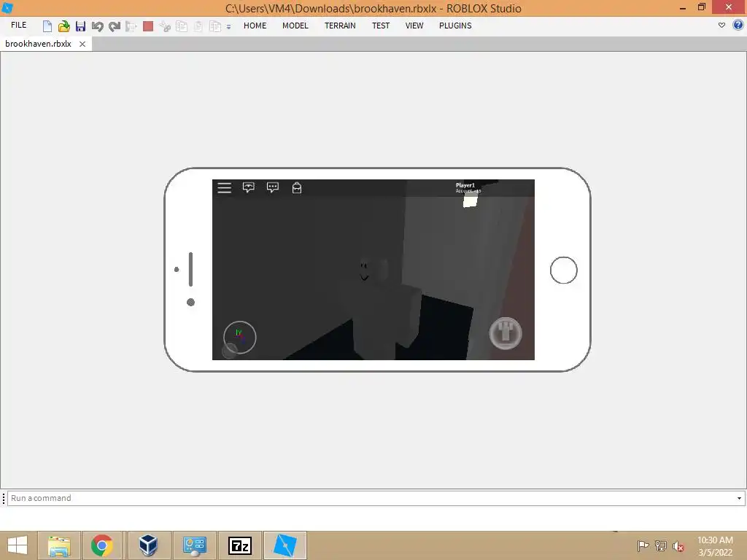Close the brookhaven.rbxlx tab
This screenshot has height=560, width=747.
82,44
